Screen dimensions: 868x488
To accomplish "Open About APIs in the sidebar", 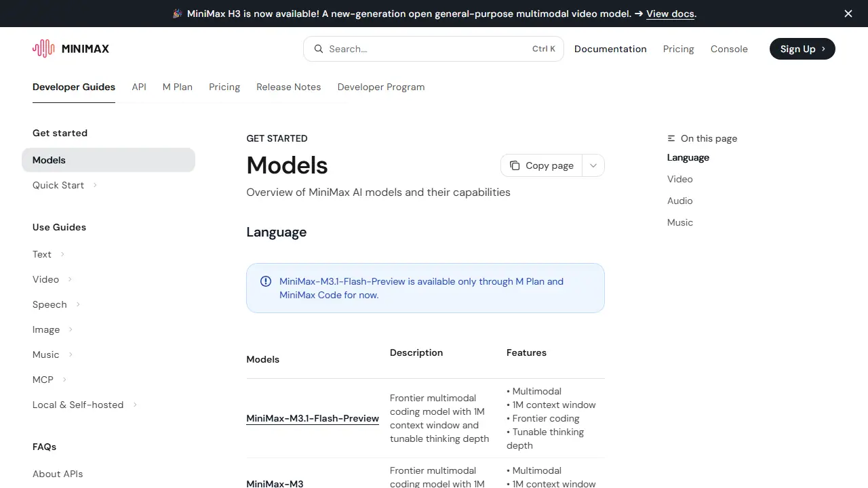I will tap(58, 474).
